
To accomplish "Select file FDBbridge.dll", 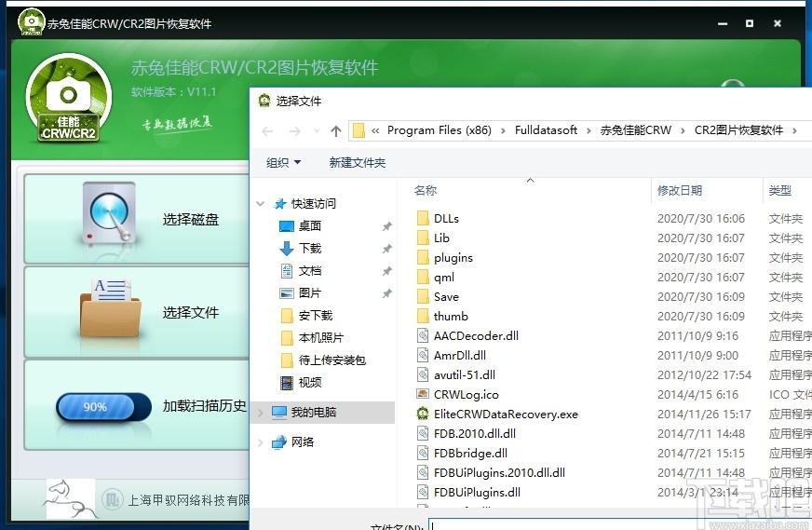I will click(x=471, y=454).
